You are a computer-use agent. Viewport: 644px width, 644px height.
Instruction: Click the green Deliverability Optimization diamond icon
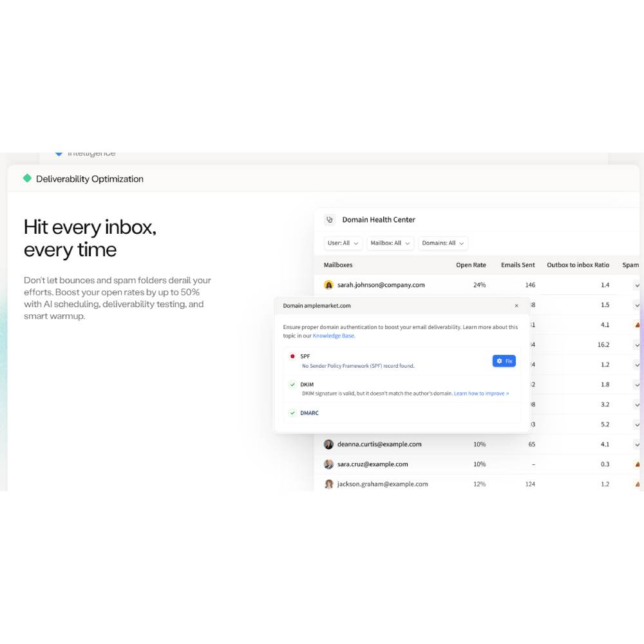[x=26, y=178]
